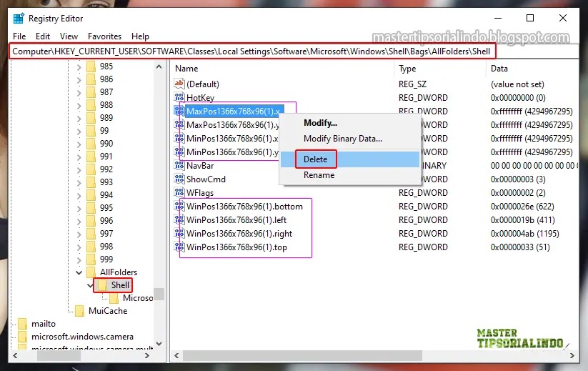Expand the 986 registry key

click(x=79, y=79)
